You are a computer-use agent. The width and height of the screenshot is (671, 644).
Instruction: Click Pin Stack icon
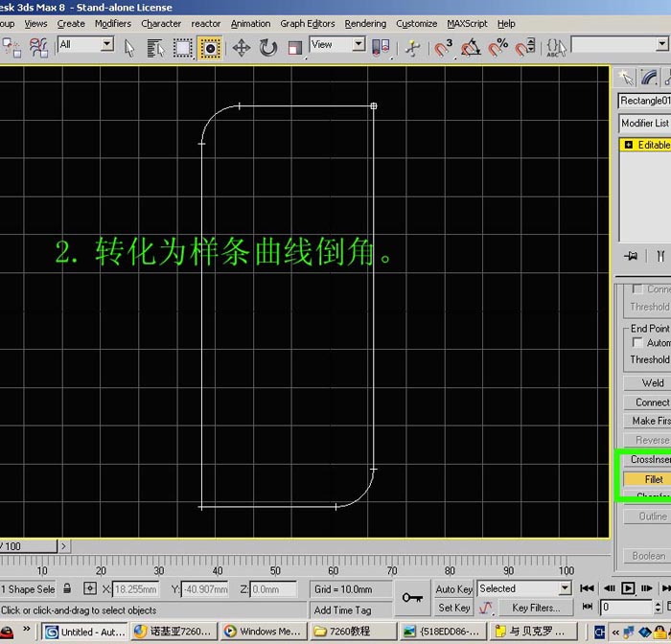(x=630, y=256)
